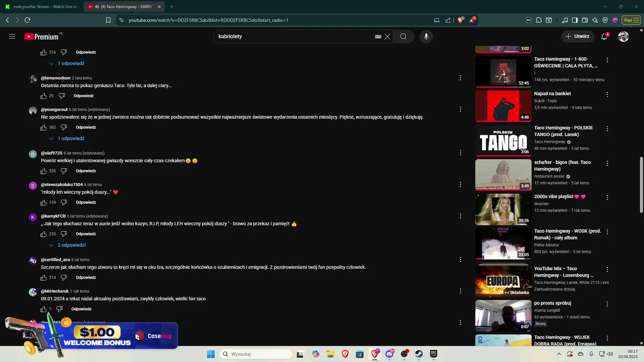Open @youngscout's channel link

click(54, 110)
